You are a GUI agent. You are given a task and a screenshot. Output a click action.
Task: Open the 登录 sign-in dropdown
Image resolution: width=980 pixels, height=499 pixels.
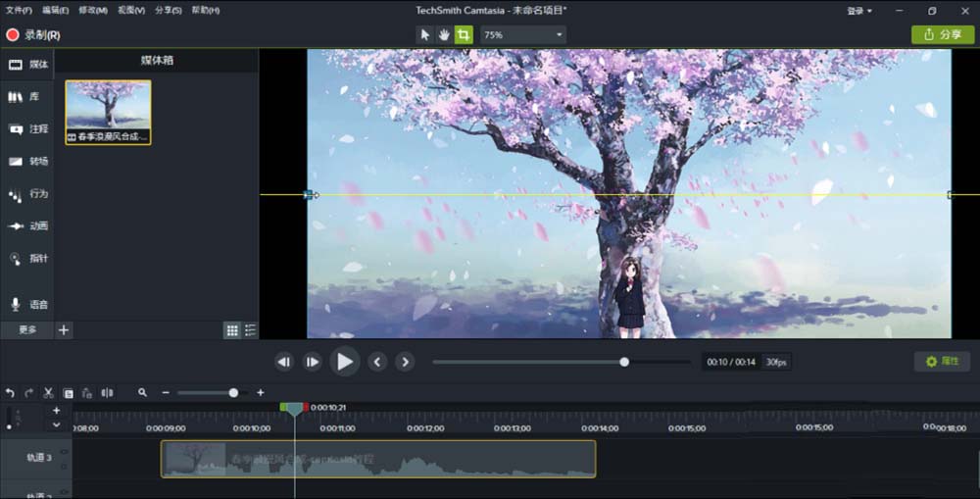[859, 11]
